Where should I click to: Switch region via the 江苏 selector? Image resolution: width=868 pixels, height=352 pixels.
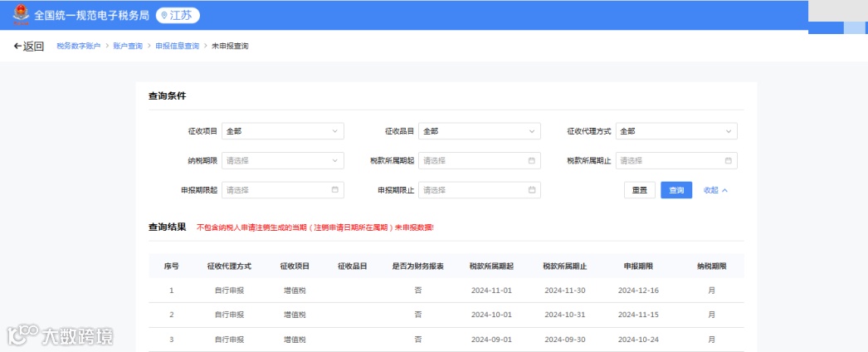pyautogui.click(x=178, y=16)
